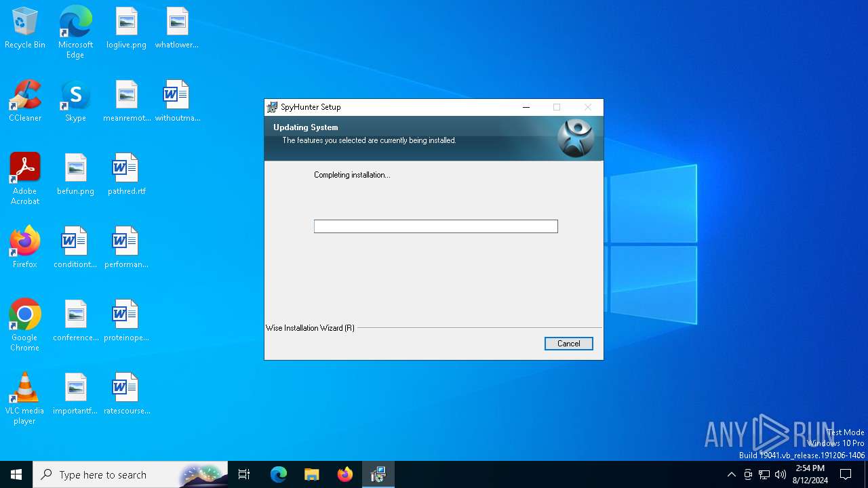Select the withoutma Word document

177,102
